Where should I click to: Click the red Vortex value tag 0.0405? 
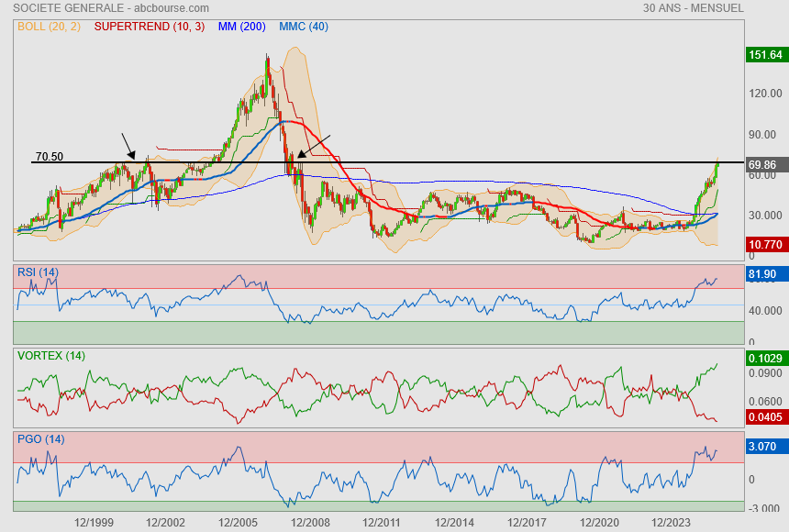point(763,417)
